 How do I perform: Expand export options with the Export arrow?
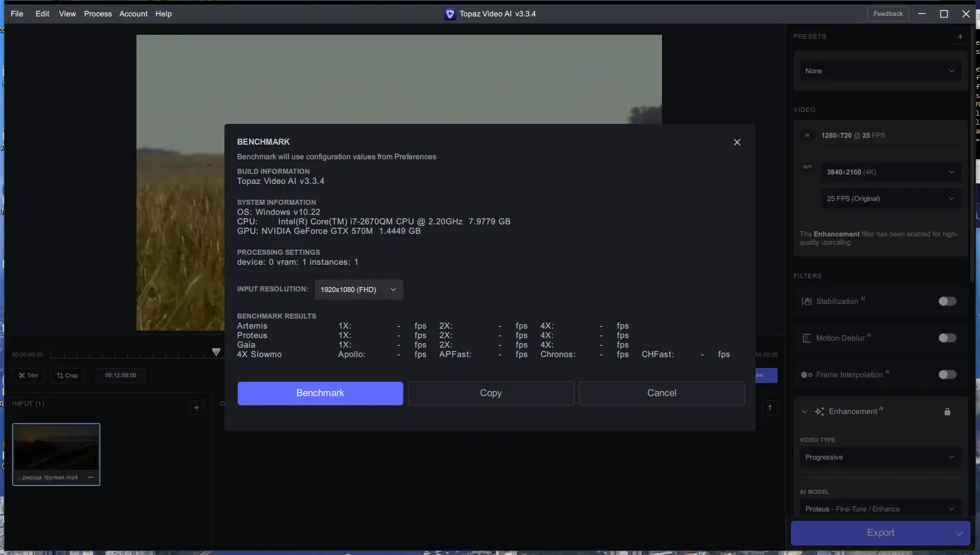coord(959,533)
